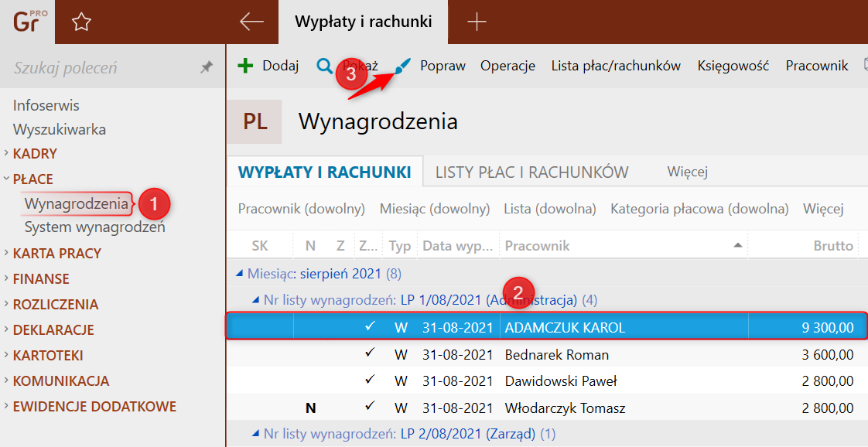Viewport: 868px width, 447px height.
Task: Expand the ROZLICZENIA section
Action: click(x=56, y=304)
